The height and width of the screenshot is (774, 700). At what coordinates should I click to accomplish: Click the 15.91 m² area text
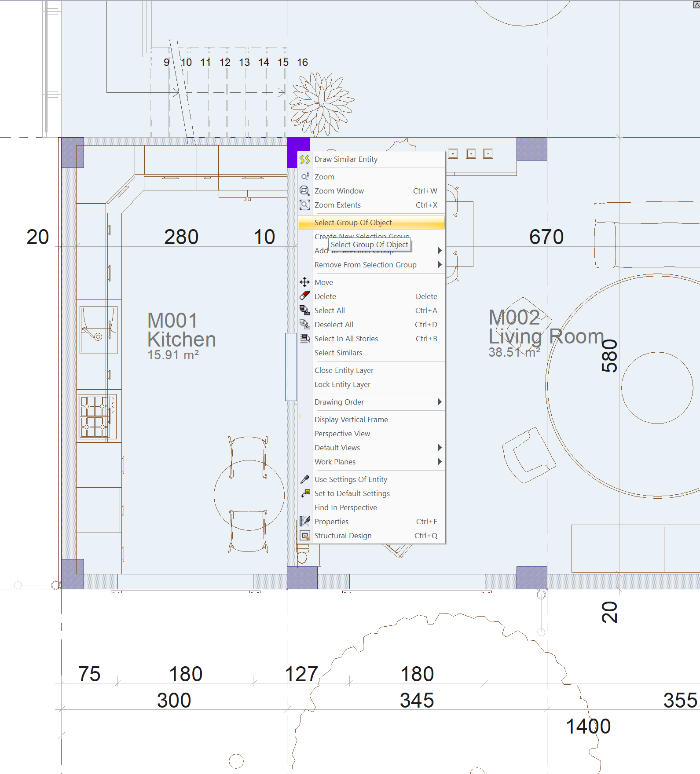pos(173,355)
